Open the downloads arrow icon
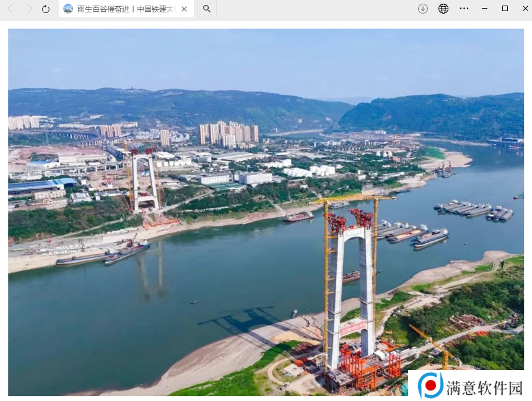This screenshot has height=401, width=532. [423, 9]
